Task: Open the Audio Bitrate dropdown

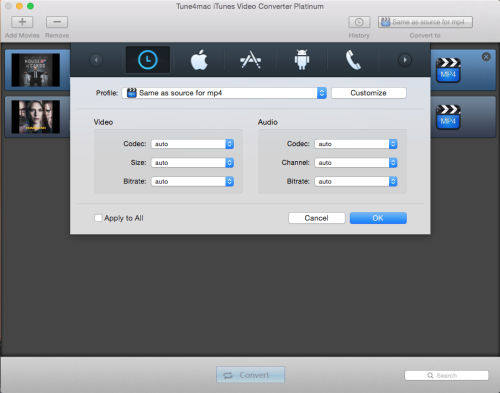Action: tap(356, 182)
